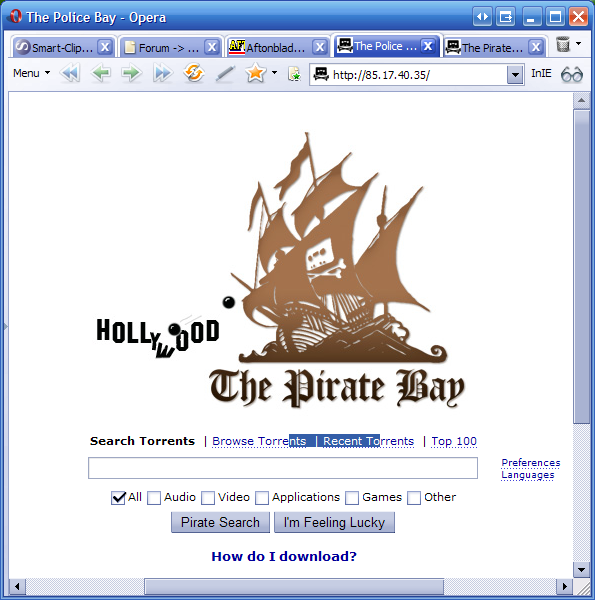The height and width of the screenshot is (600, 595).
Task: Close The Police Bay tab
Action: coord(428,46)
